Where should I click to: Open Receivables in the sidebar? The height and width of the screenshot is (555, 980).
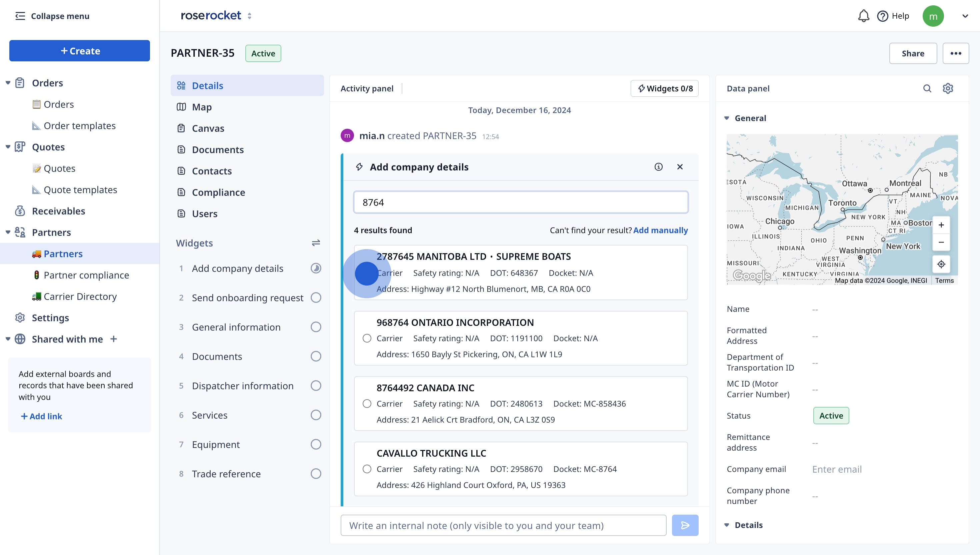(x=58, y=211)
